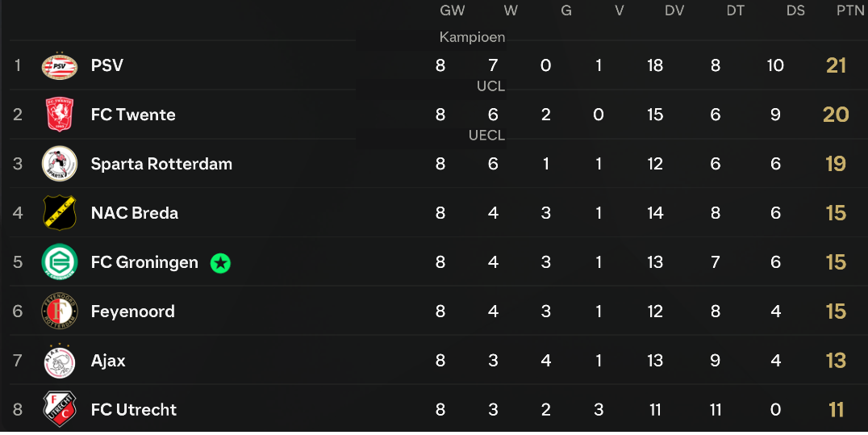Select the FC Utrecht row name
Image resolution: width=868 pixels, height=435 pixels.
134,409
